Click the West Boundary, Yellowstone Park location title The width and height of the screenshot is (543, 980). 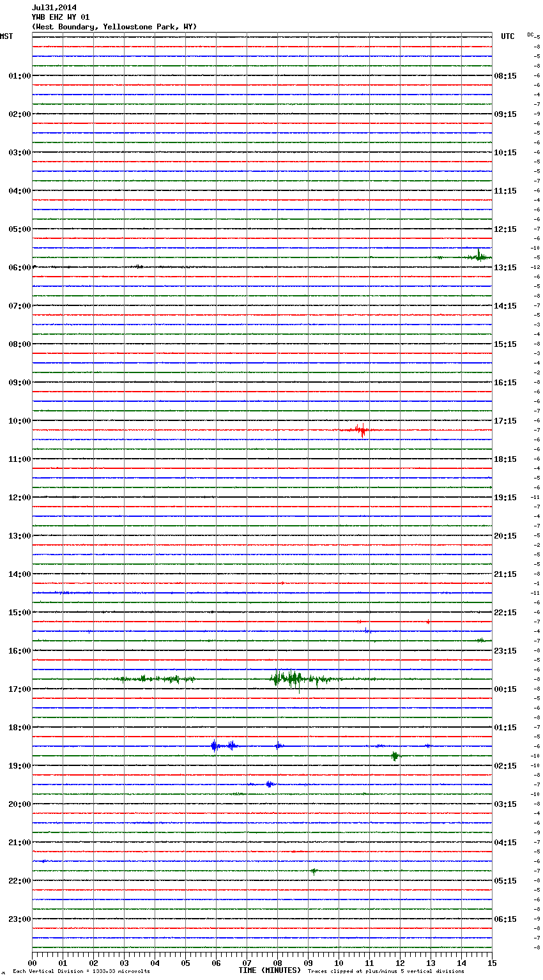(x=114, y=27)
